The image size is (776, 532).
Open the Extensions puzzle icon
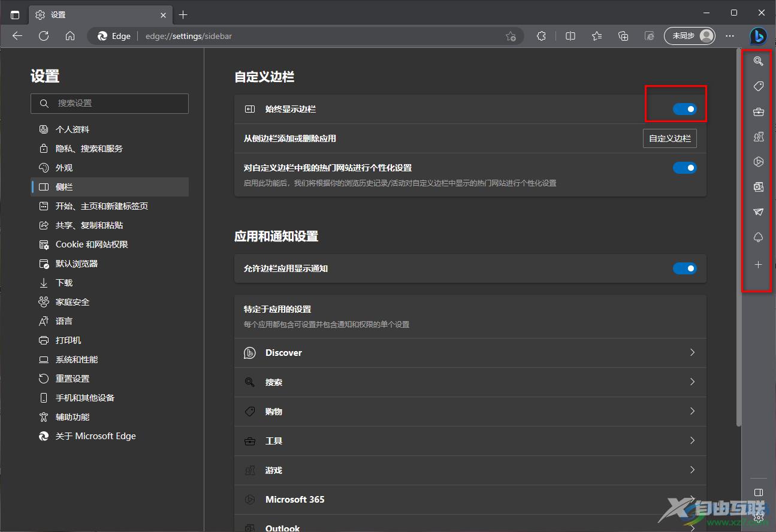(x=541, y=36)
